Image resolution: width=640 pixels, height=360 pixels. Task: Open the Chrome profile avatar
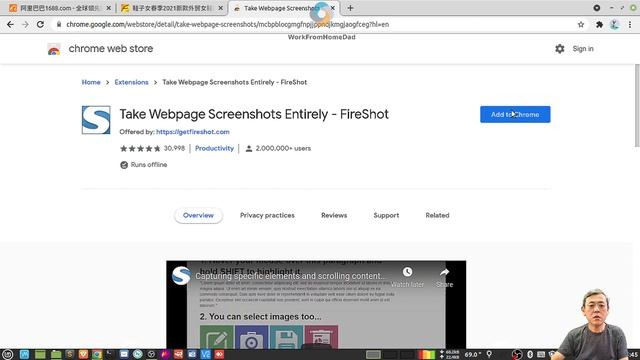click(x=614, y=24)
